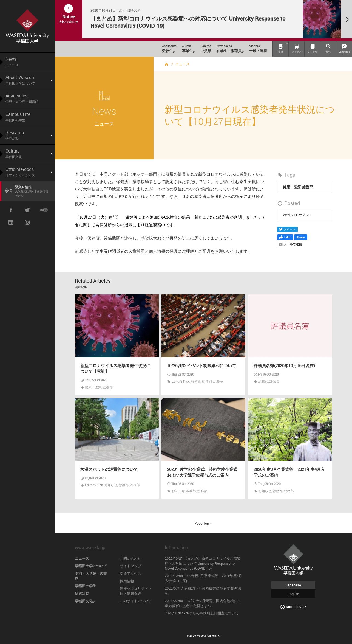Open Waseda's Twitter sidebar icon
352x644 pixels.
click(x=27, y=210)
